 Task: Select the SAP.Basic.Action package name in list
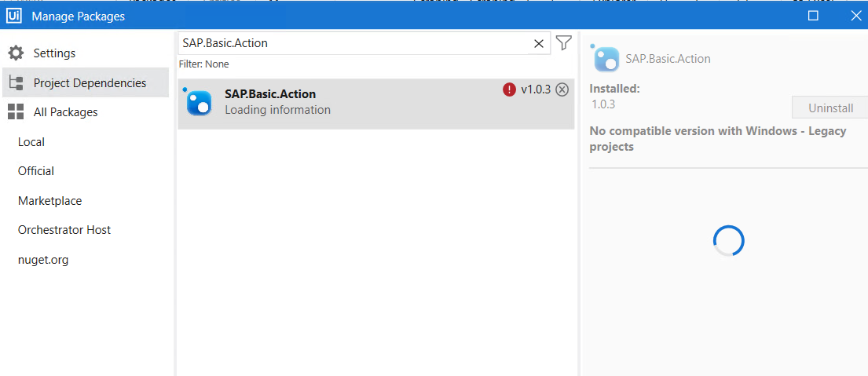click(270, 94)
